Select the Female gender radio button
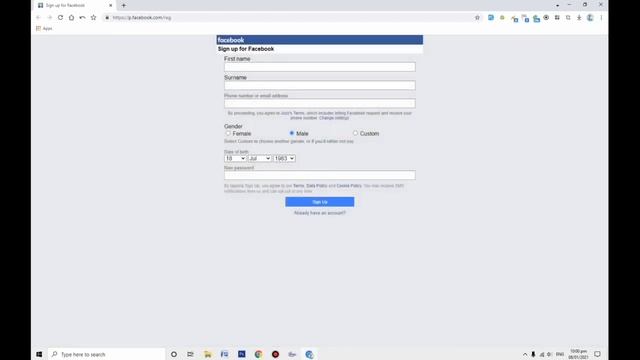Image resolution: width=640 pixels, height=360 pixels. pos(228,133)
